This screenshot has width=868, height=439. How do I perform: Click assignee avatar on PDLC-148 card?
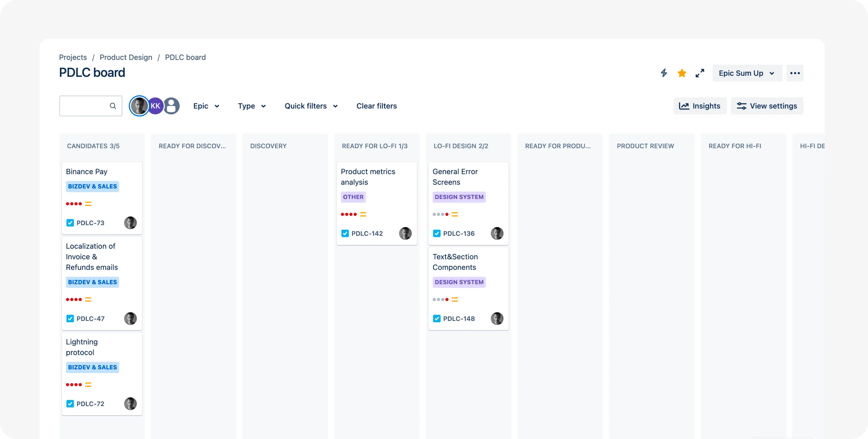(497, 319)
